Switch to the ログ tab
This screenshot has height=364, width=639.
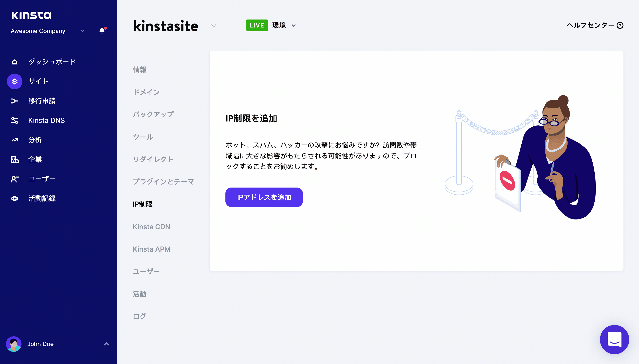click(x=140, y=316)
